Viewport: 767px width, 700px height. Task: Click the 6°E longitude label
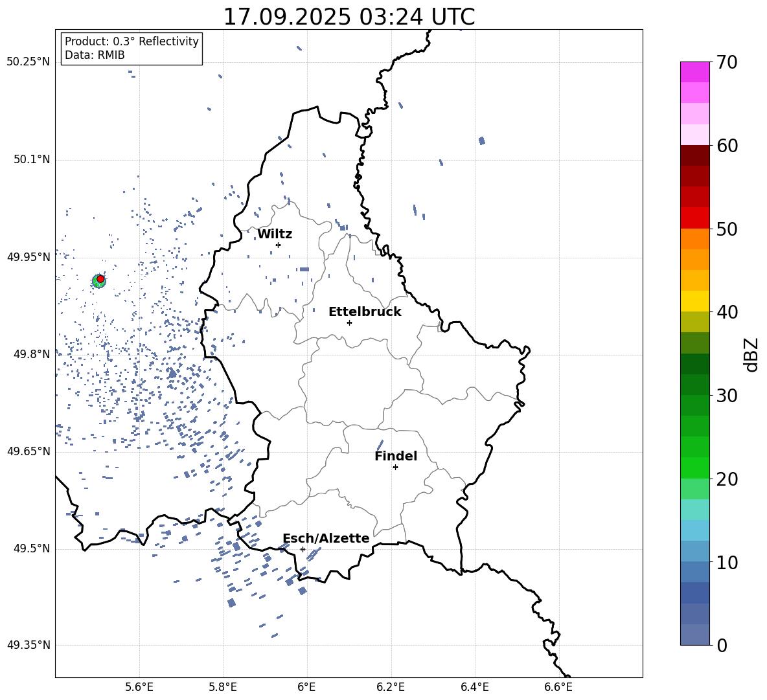(x=306, y=687)
